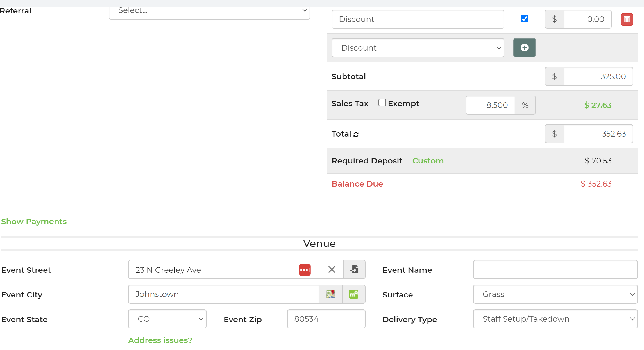This screenshot has width=644, height=350.
Task: Open the Surface dropdown showing Grass
Action: coord(555,294)
